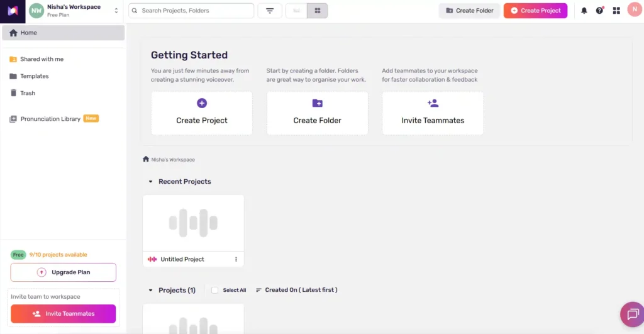This screenshot has width=644, height=334.
Task: Open Untitled Project three-dot menu
Action: [x=236, y=259]
